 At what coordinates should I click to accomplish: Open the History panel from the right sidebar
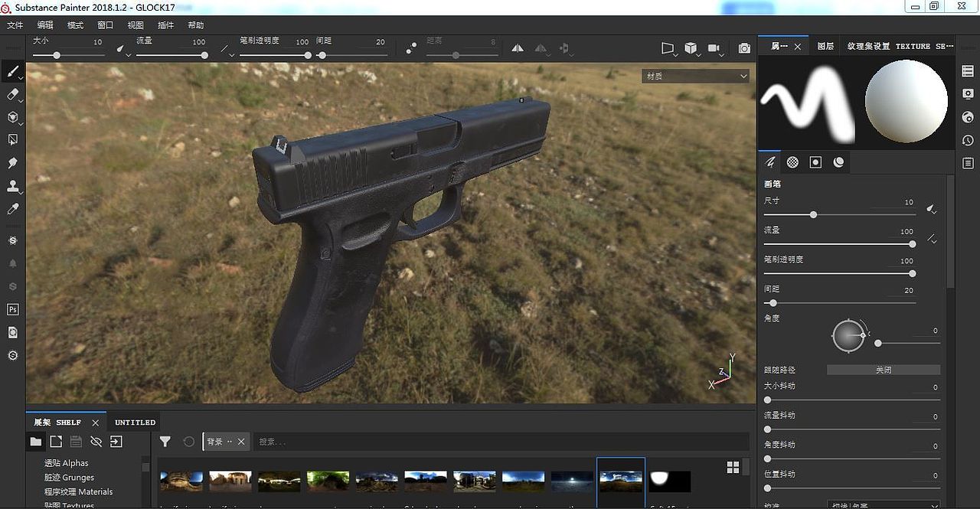tap(967, 140)
